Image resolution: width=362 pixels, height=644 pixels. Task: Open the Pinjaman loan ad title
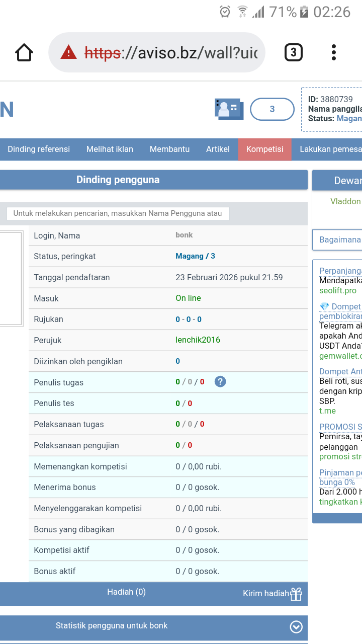(340, 477)
